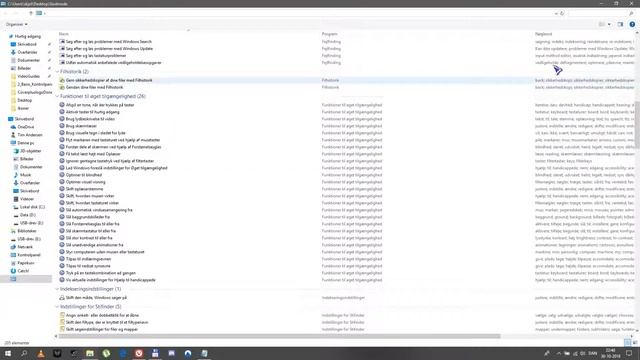The height and width of the screenshot is (360, 640).
Task: Sort by the Nøgleord column header
Action: pos(543,34)
